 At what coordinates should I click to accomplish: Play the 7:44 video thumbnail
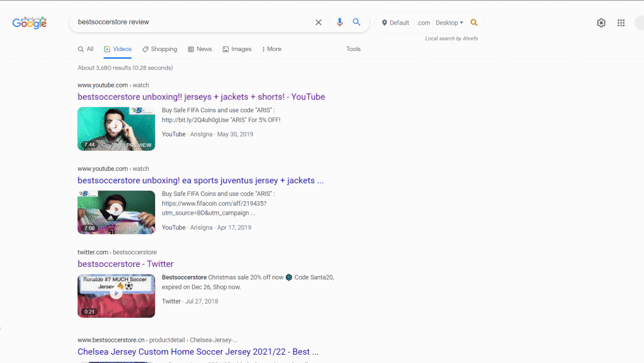click(116, 129)
